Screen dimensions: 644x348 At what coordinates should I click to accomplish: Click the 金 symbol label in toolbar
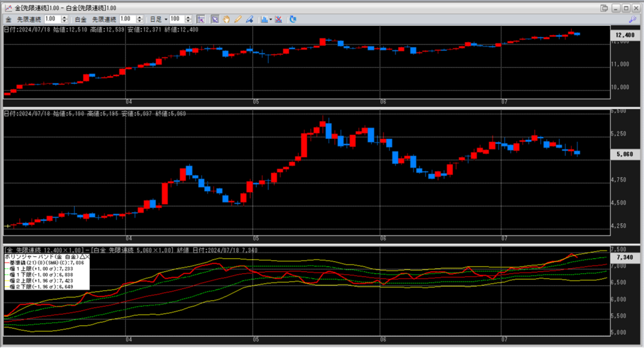tap(8, 19)
